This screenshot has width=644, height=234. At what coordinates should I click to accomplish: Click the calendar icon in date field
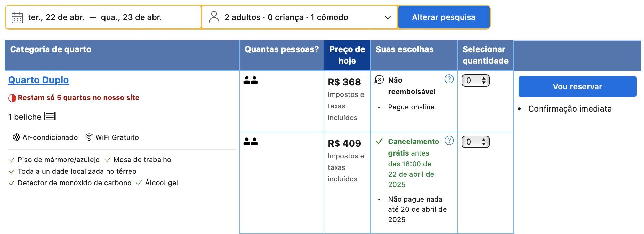pyautogui.click(x=17, y=17)
